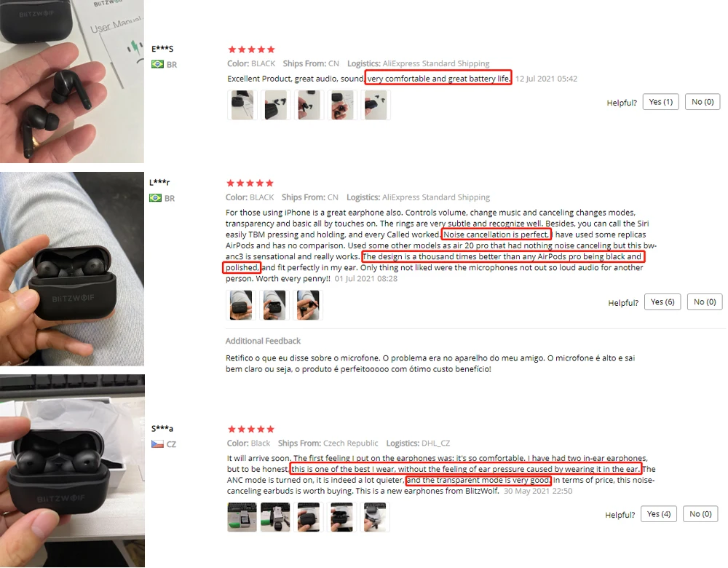Mark L***r review helpful with Yes (6)
The image size is (728, 568).
tap(662, 302)
